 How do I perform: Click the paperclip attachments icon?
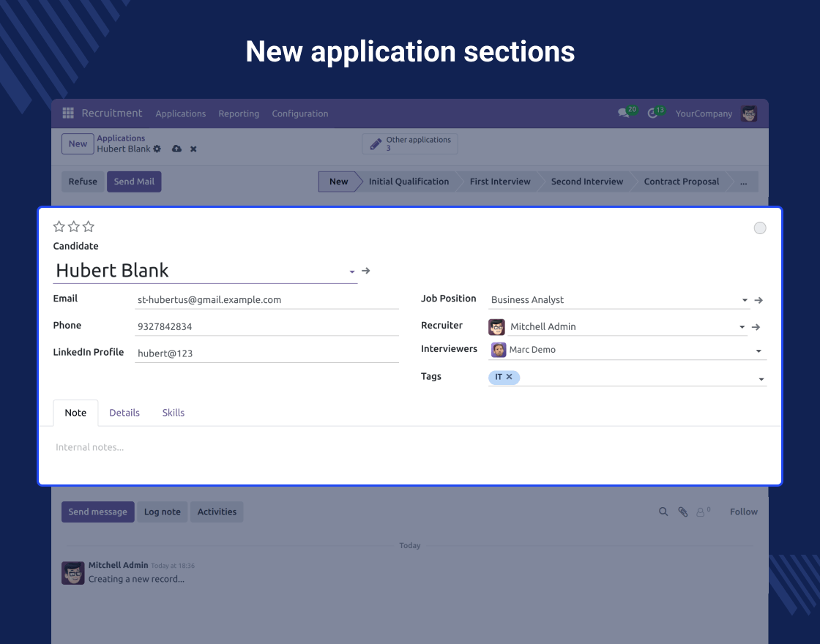[683, 512]
